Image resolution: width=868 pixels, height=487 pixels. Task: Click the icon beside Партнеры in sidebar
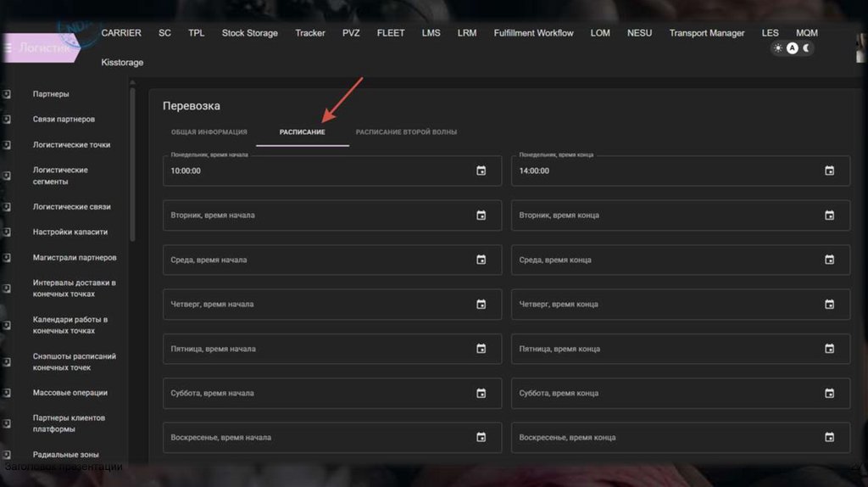point(7,94)
